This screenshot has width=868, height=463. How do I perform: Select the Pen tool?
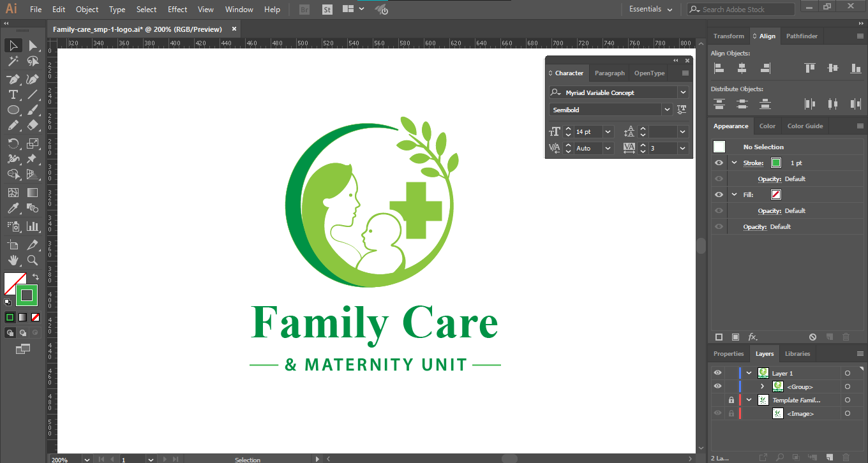click(13, 78)
